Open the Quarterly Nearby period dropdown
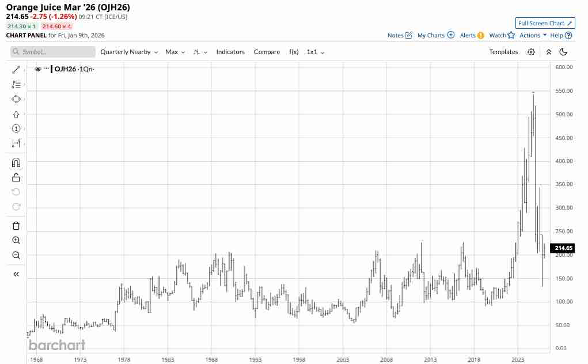 point(129,52)
